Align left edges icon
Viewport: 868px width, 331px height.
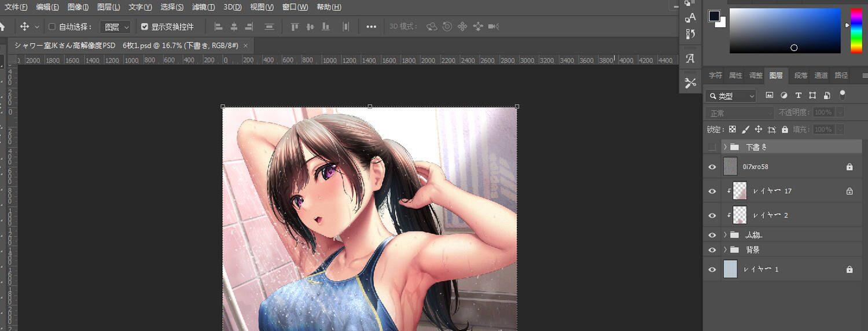tap(218, 27)
